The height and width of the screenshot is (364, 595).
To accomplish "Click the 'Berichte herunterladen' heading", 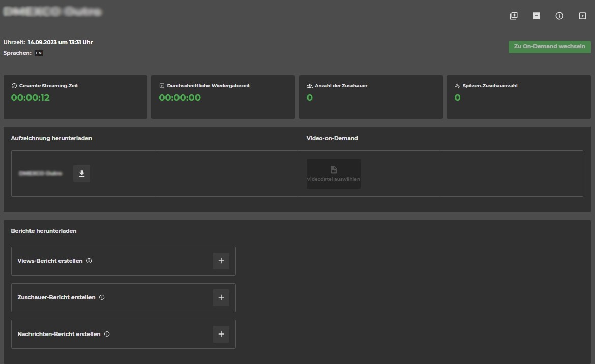I will 44,231.
